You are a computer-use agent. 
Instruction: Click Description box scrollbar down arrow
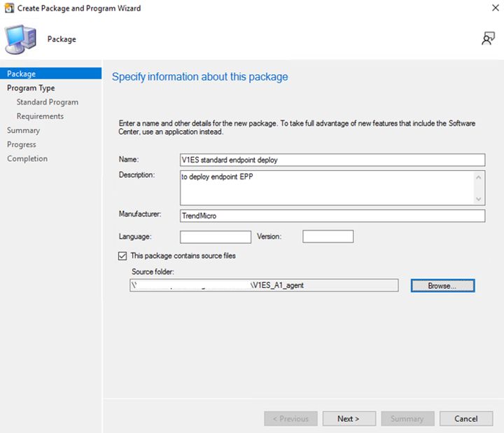tap(479, 200)
